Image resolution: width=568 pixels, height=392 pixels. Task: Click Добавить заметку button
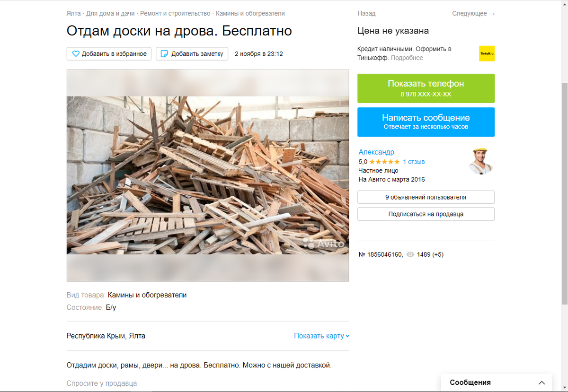coord(192,54)
